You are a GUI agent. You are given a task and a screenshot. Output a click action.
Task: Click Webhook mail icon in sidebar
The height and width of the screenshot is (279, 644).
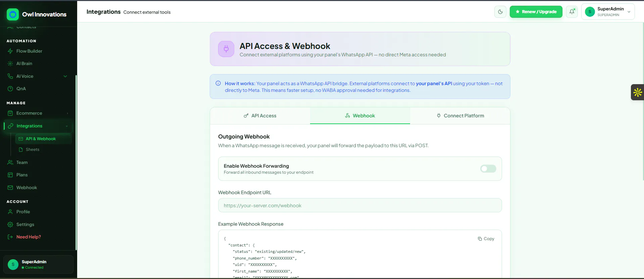click(x=10, y=187)
